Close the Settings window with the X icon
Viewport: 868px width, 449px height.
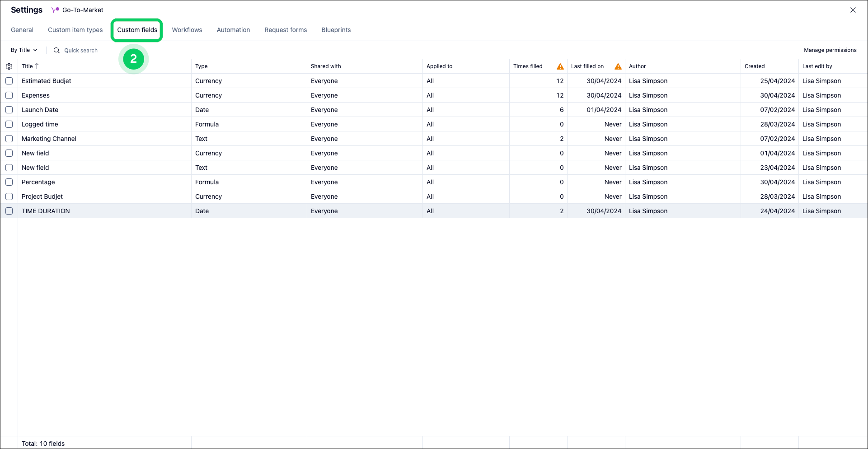(853, 9)
